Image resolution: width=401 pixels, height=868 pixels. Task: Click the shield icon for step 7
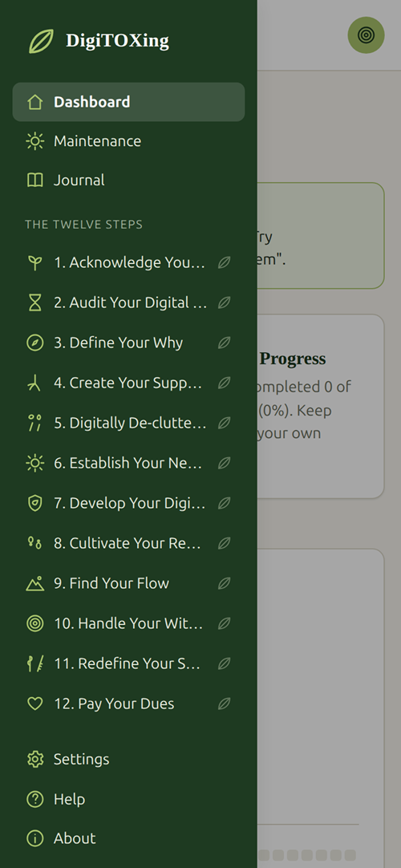[x=34, y=503]
